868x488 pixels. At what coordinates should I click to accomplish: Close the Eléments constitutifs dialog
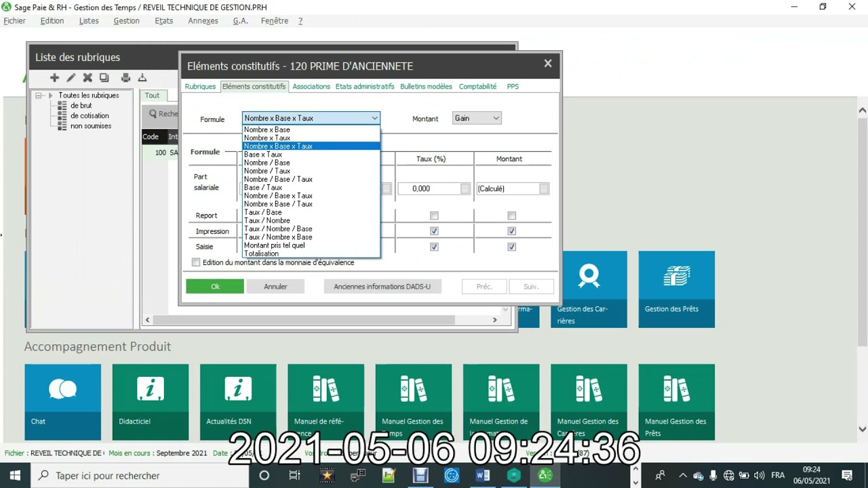click(548, 64)
